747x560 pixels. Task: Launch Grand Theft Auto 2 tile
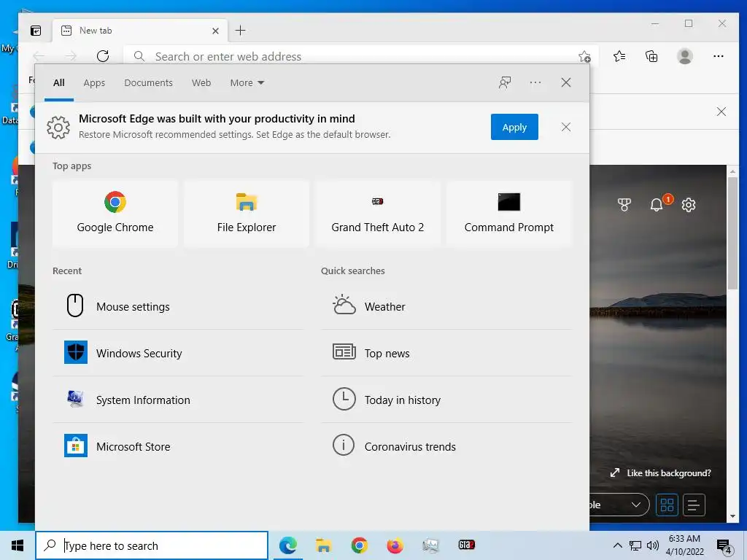tap(377, 214)
